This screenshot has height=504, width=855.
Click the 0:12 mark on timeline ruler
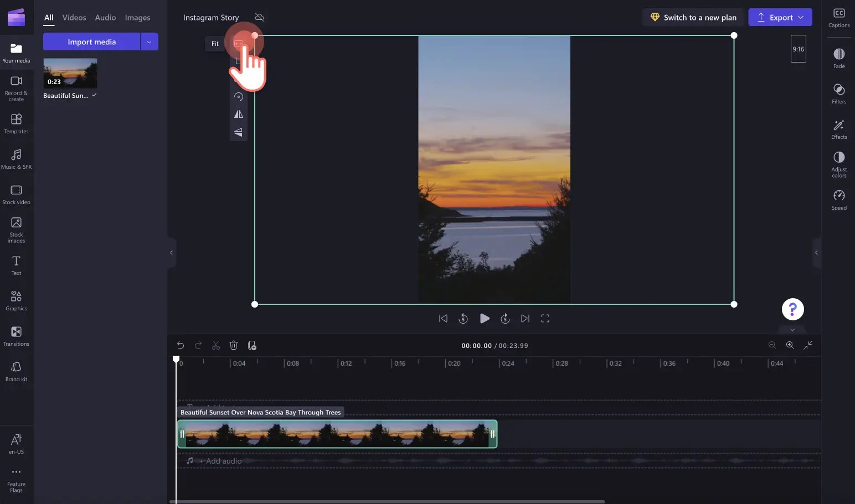tap(346, 363)
